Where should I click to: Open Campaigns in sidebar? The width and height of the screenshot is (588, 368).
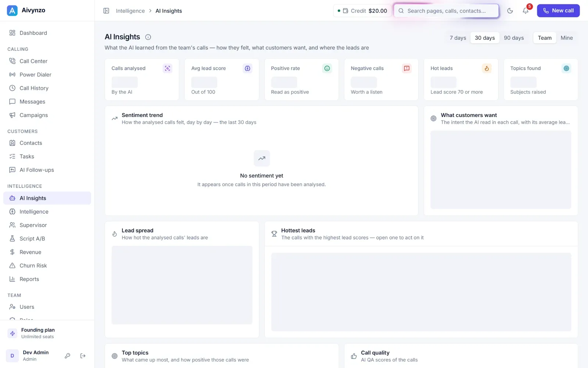click(47, 115)
